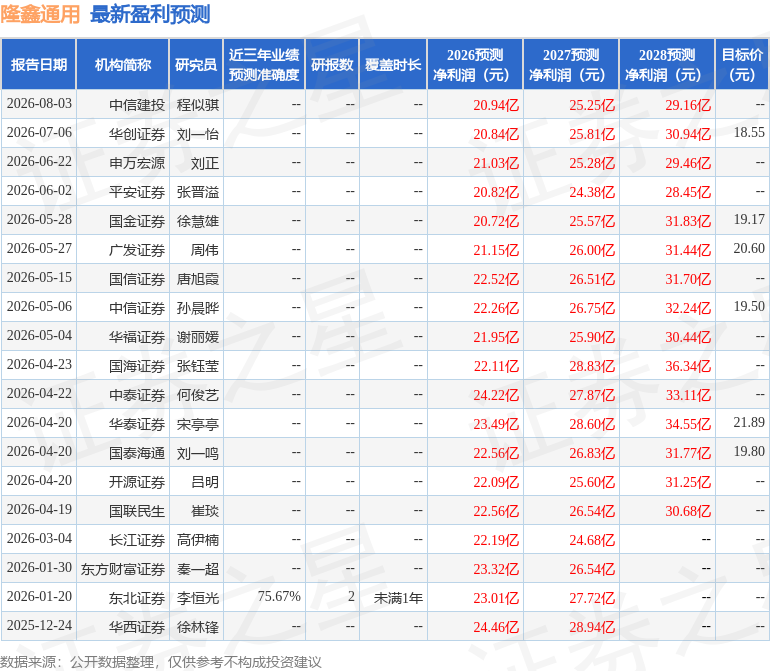Click the 2026-05-27 report date

pos(39,249)
